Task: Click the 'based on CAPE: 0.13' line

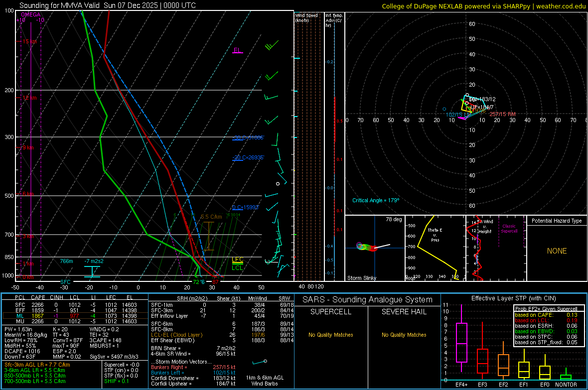Action: pyautogui.click(x=546, y=315)
